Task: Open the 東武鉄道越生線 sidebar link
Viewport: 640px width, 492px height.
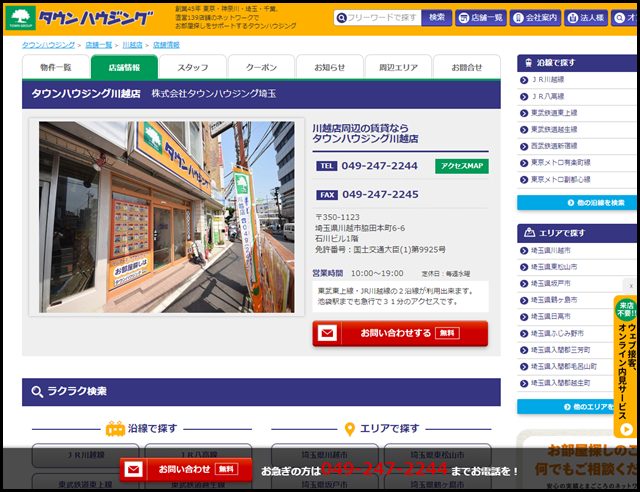Action: pyautogui.click(x=554, y=129)
